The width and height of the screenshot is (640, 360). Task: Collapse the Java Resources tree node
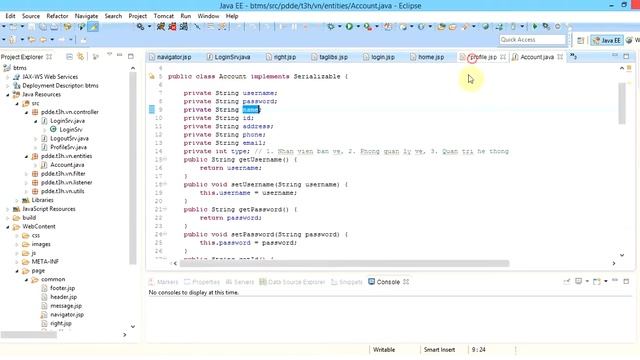pos(8,95)
